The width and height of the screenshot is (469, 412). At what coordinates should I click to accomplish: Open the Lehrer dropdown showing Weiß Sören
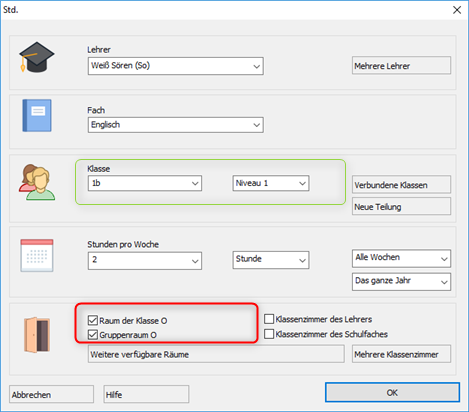click(x=176, y=66)
